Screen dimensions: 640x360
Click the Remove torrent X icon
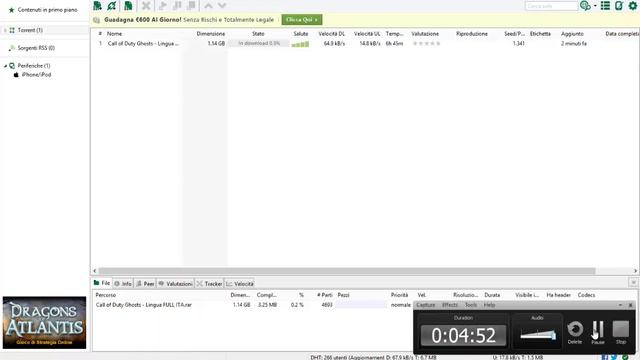click(x=146, y=6)
